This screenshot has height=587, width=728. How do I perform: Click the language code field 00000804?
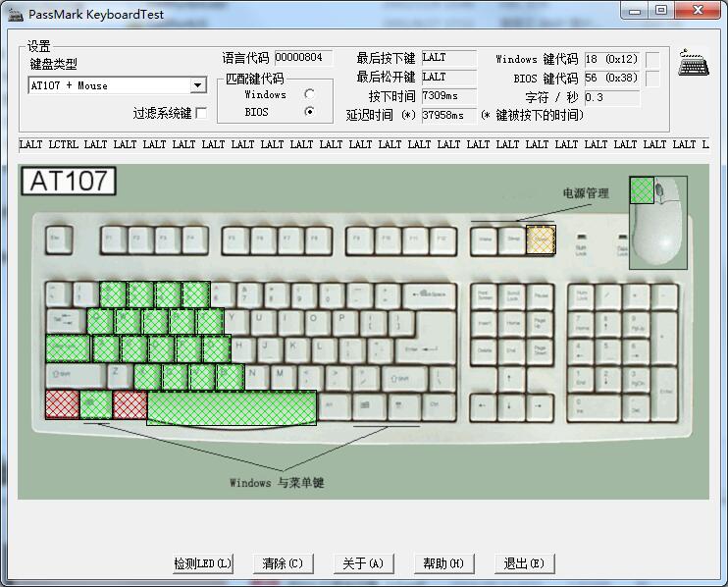coord(303,58)
